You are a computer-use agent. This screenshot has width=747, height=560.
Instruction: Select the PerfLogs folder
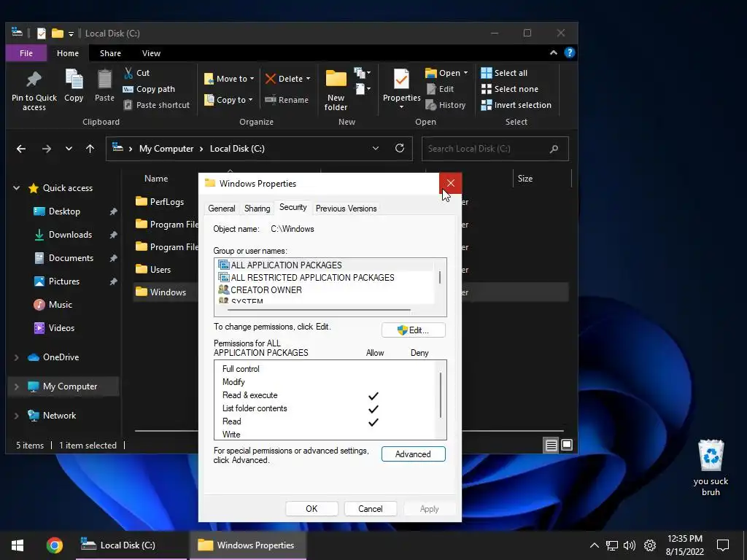click(160, 201)
